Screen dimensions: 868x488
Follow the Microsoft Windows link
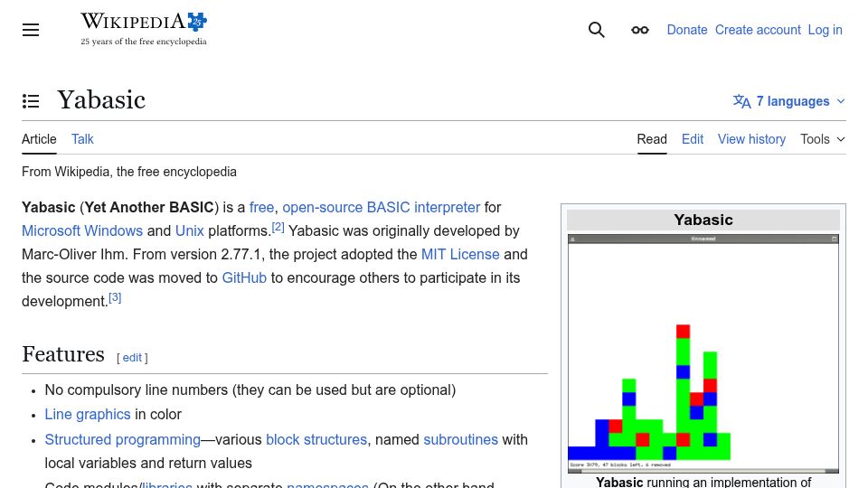[x=82, y=230]
